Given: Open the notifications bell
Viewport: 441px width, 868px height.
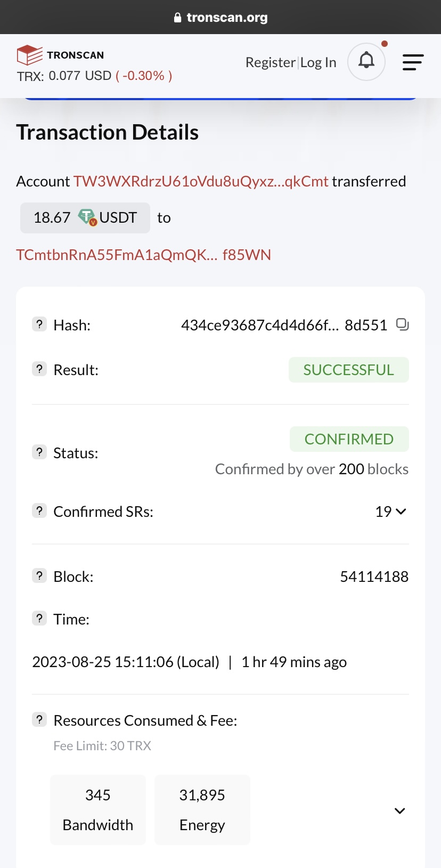Looking at the screenshot, I should [366, 61].
